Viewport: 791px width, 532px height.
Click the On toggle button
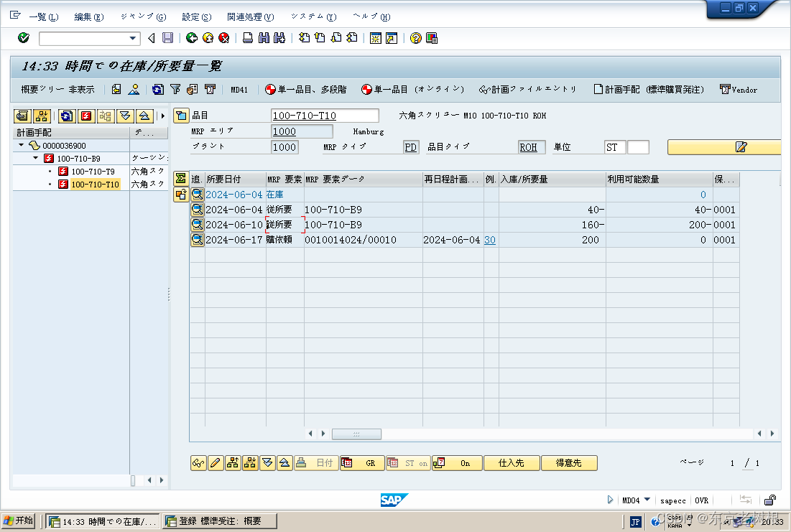coord(456,463)
